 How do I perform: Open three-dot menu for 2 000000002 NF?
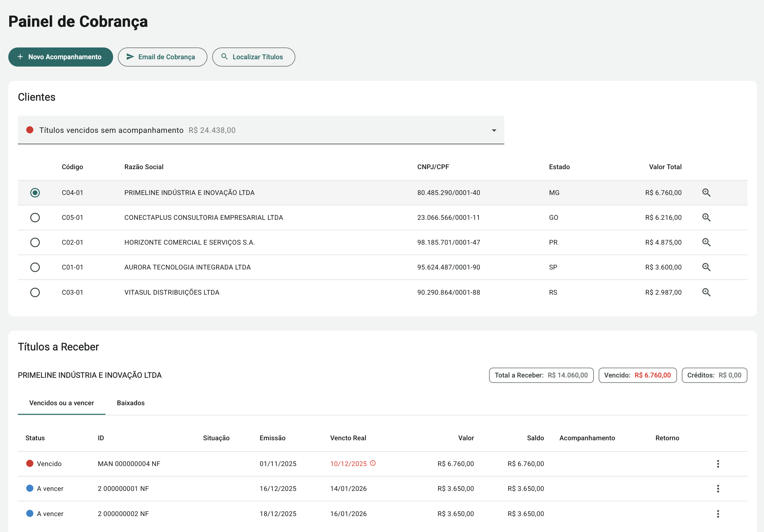tap(718, 514)
